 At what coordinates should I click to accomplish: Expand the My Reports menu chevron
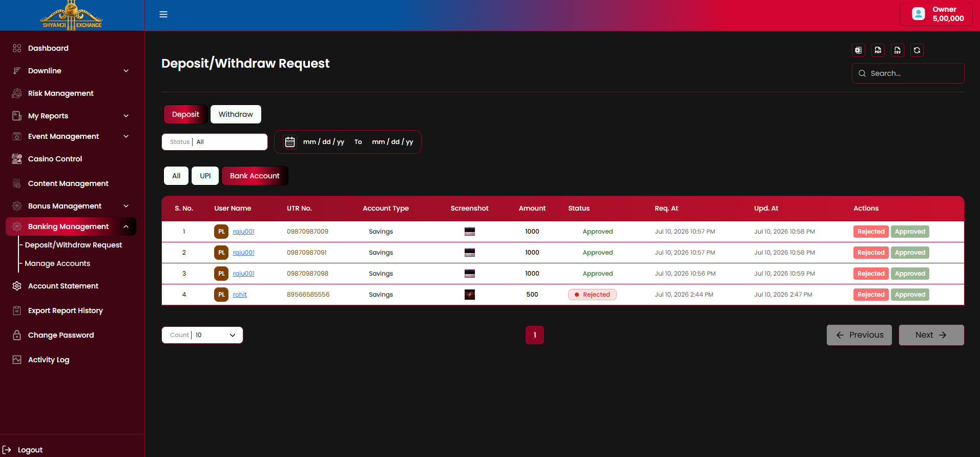[x=126, y=116]
